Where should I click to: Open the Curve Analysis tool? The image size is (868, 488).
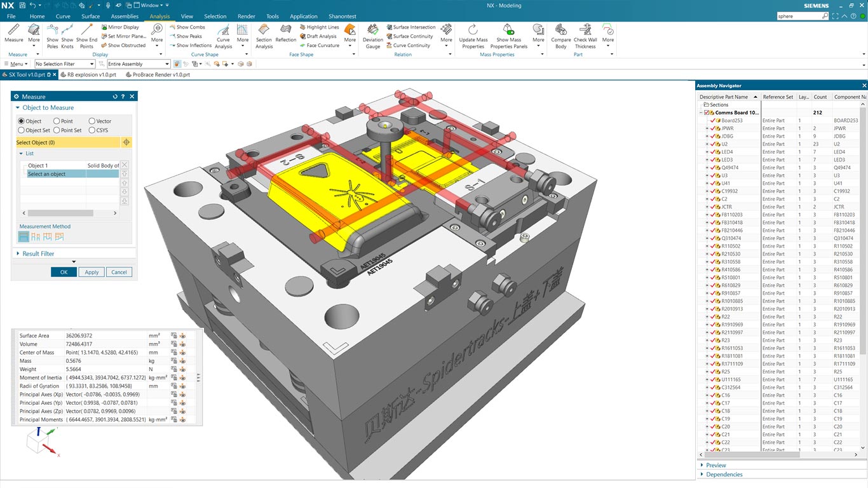click(223, 31)
